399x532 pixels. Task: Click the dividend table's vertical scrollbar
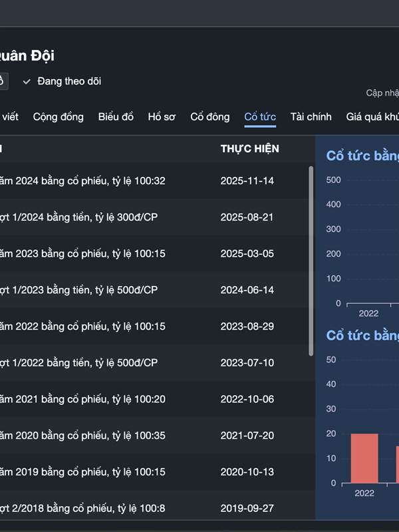(x=311, y=259)
